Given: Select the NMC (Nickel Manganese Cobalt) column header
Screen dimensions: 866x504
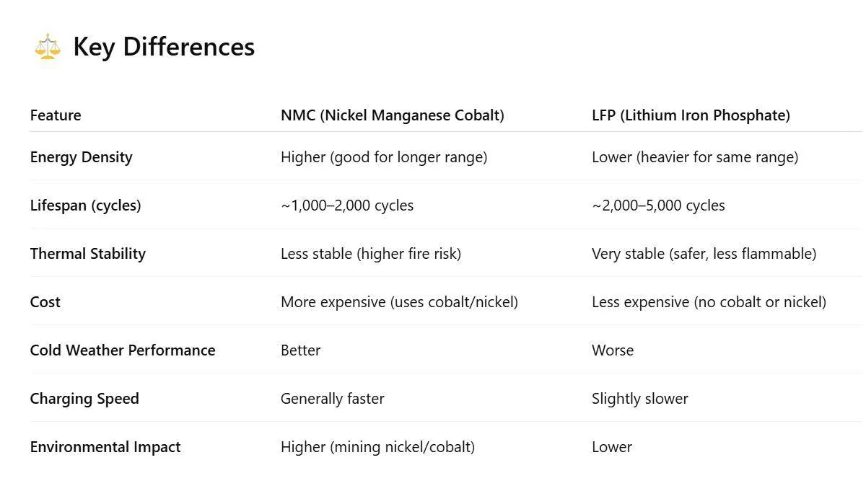Looking at the screenshot, I should coord(392,115).
